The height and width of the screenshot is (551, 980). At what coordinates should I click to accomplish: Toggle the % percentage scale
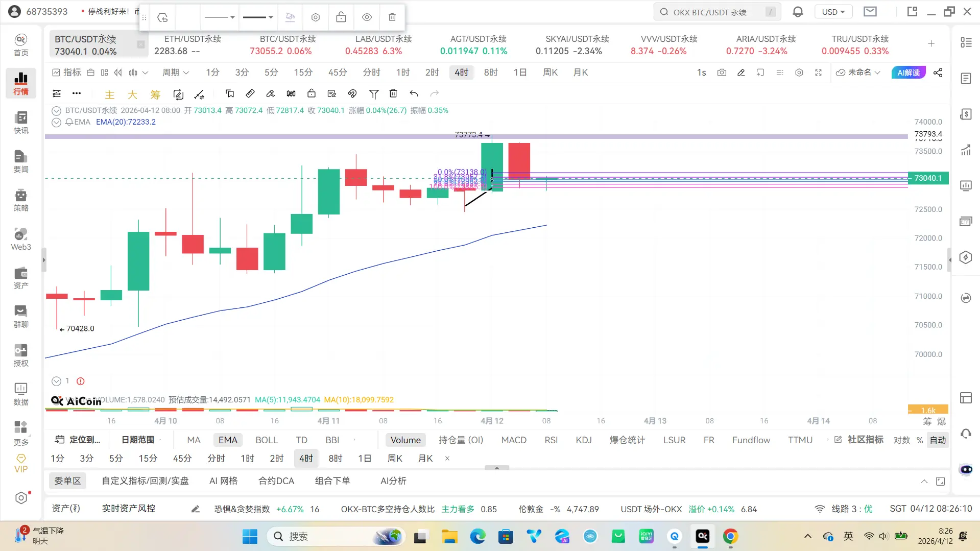coord(920,440)
